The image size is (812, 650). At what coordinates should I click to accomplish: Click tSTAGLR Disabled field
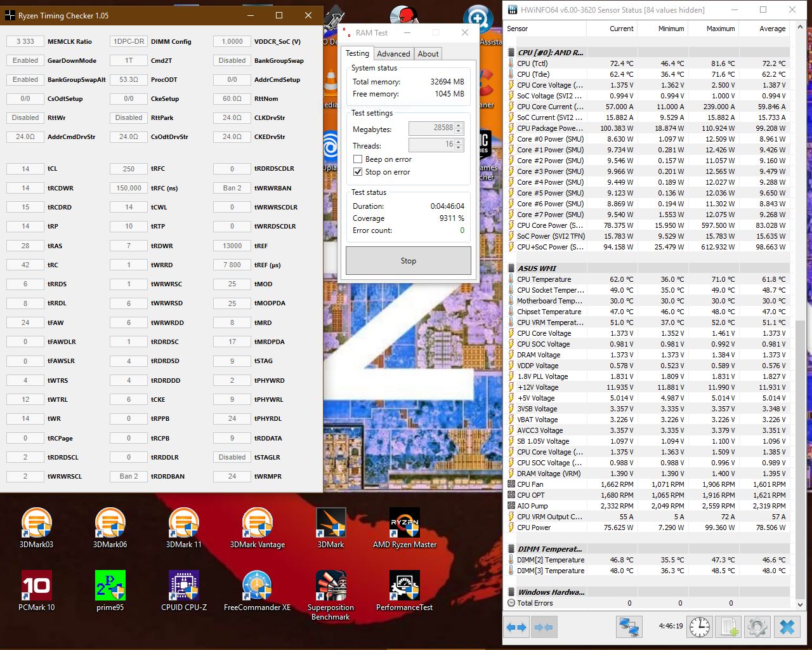pos(232,457)
